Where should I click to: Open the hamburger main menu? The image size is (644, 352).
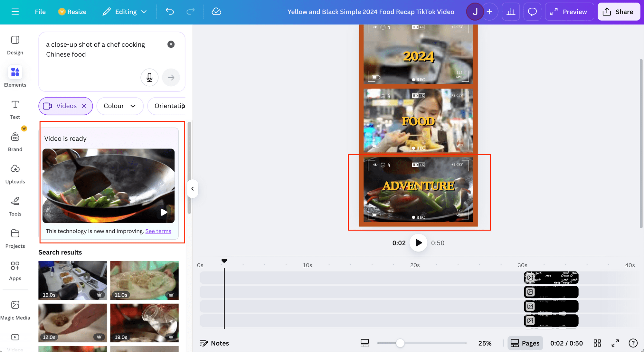coord(15,12)
